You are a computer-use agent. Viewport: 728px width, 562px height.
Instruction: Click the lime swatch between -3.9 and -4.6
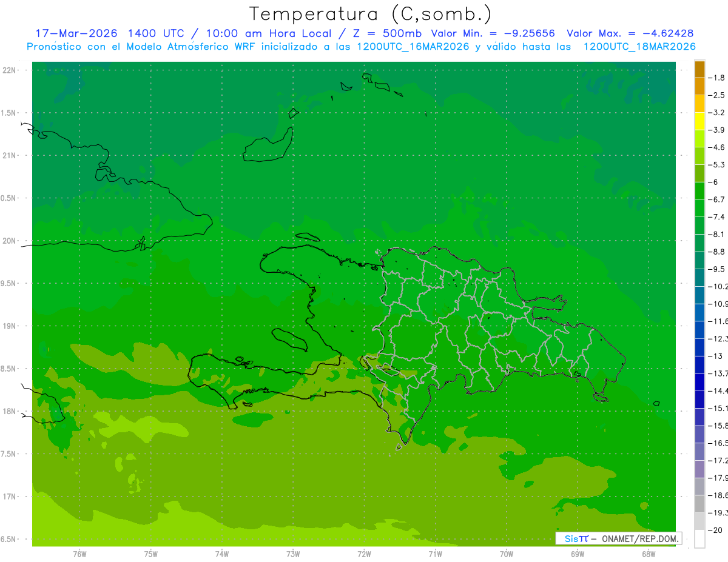coord(699,138)
